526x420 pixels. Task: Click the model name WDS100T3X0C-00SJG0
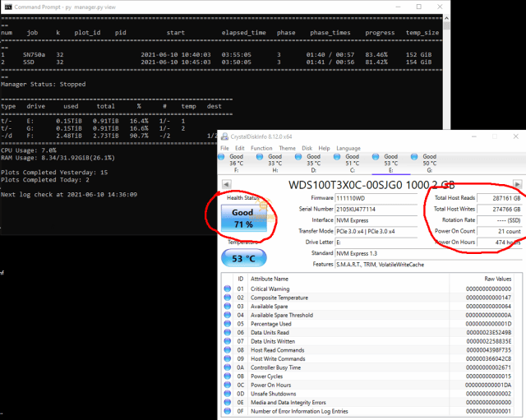[345, 185]
